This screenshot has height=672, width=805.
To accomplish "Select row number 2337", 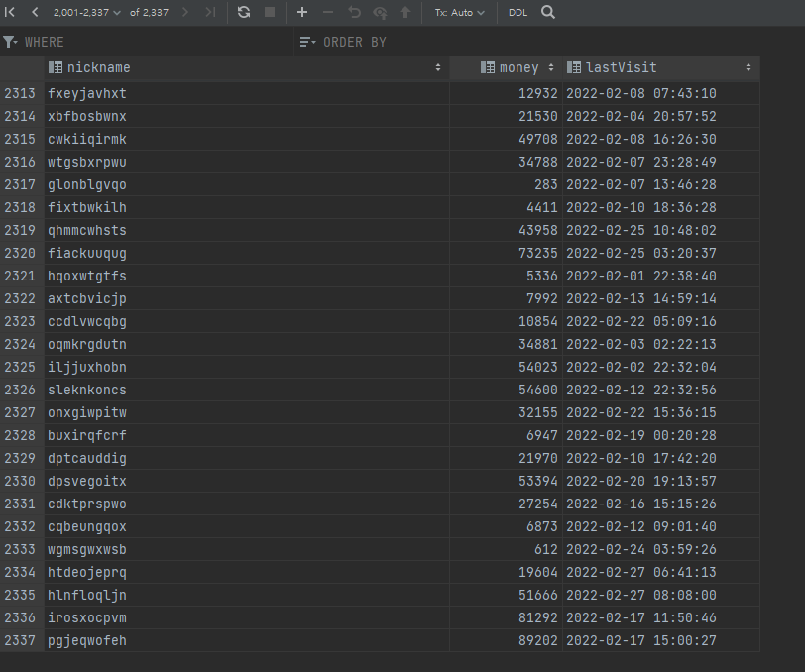I will pyautogui.click(x=20, y=640).
